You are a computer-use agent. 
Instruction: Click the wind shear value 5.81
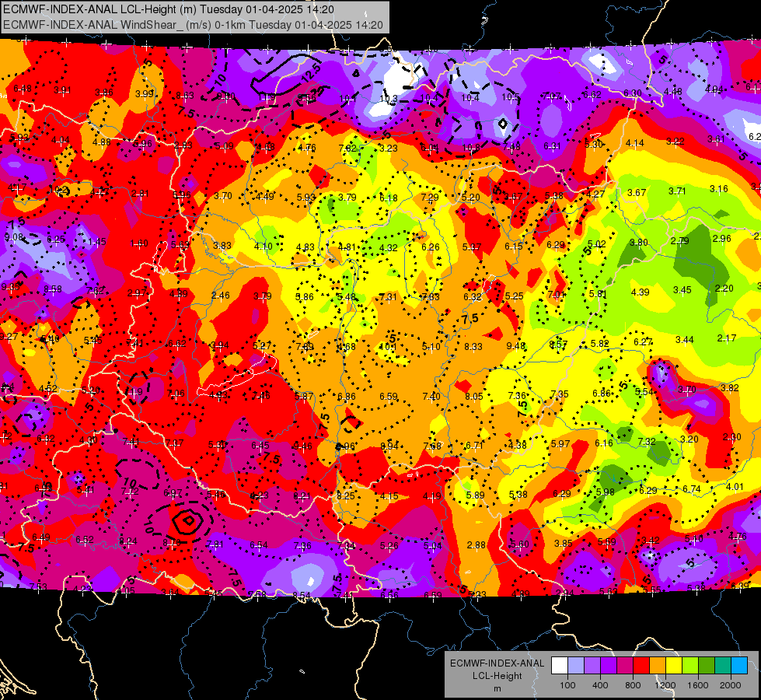tap(598, 294)
